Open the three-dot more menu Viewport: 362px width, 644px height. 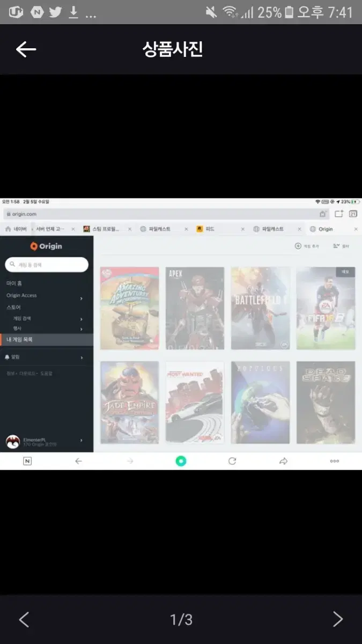point(335,461)
